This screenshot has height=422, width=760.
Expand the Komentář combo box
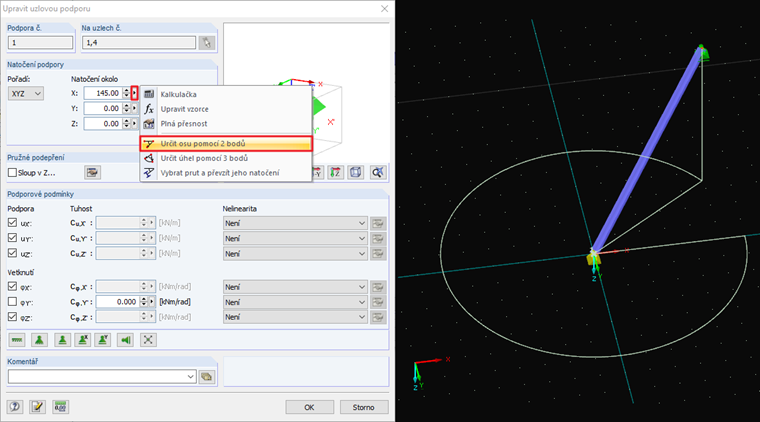pos(190,376)
